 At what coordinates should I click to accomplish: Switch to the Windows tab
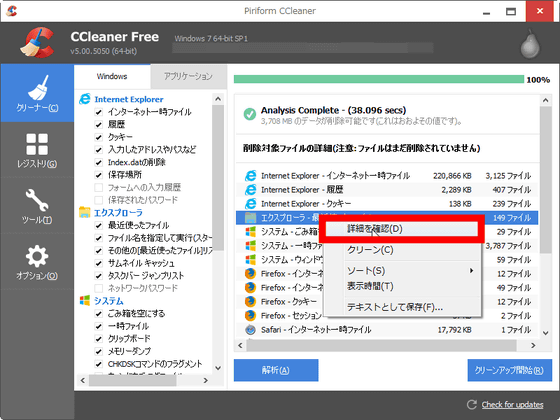(x=112, y=76)
